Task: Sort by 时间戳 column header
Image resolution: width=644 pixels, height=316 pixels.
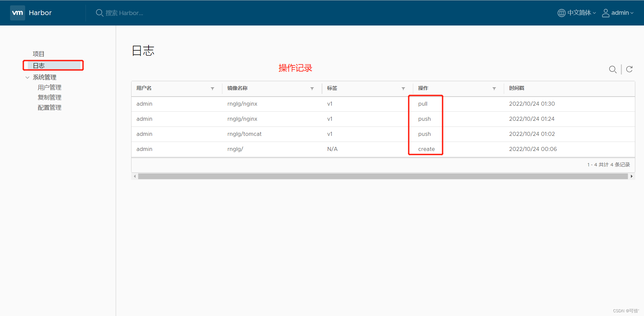Action: (517, 88)
